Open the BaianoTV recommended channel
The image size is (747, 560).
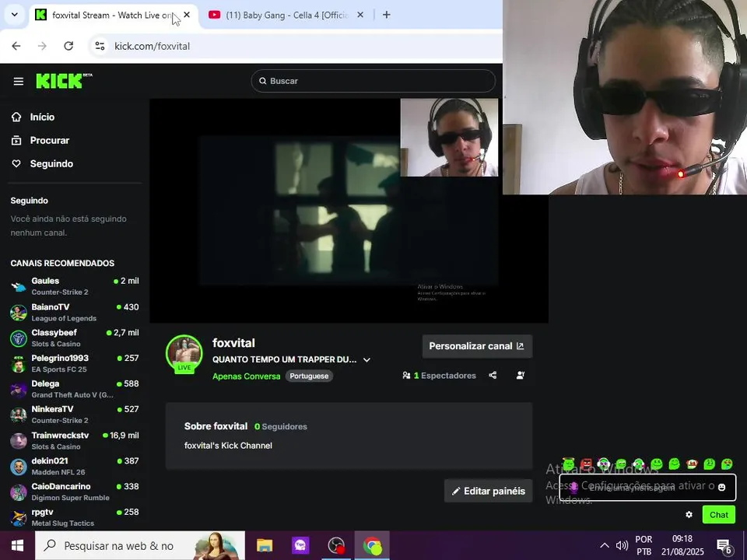tap(75, 313)
